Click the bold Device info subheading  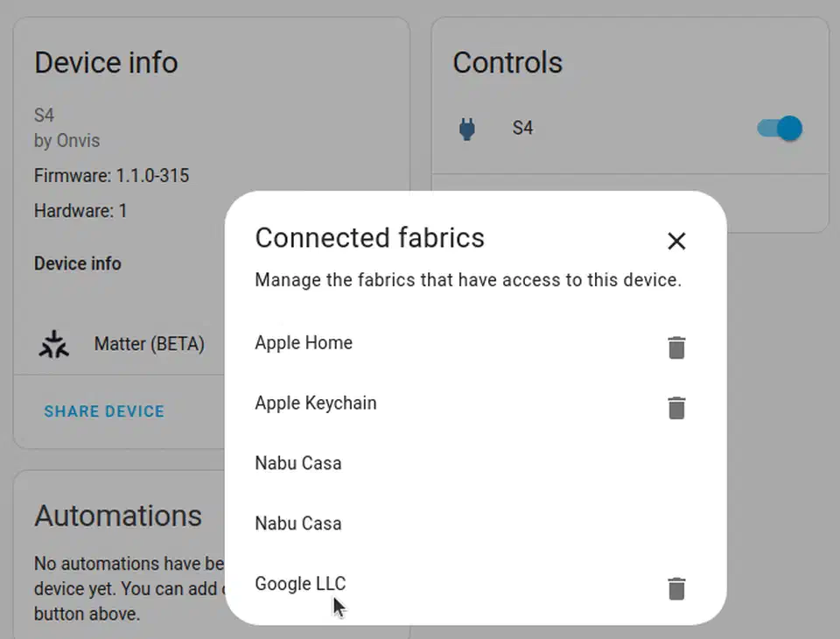(x=78, y=263)
